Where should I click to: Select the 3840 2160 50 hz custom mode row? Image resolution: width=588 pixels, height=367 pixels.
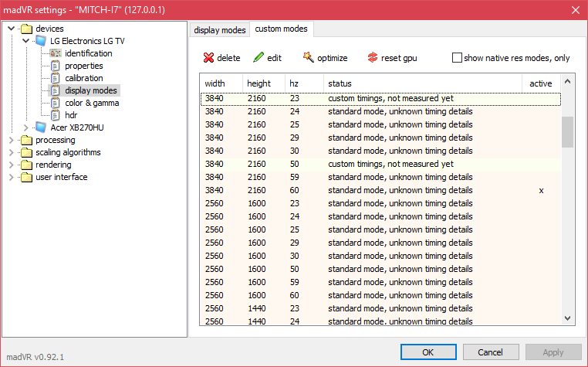point(380,164)
